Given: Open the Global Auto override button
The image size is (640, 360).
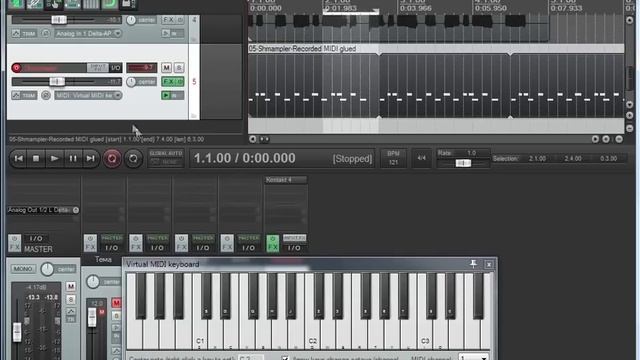Looking at the screenshot, I should [166, 158].
